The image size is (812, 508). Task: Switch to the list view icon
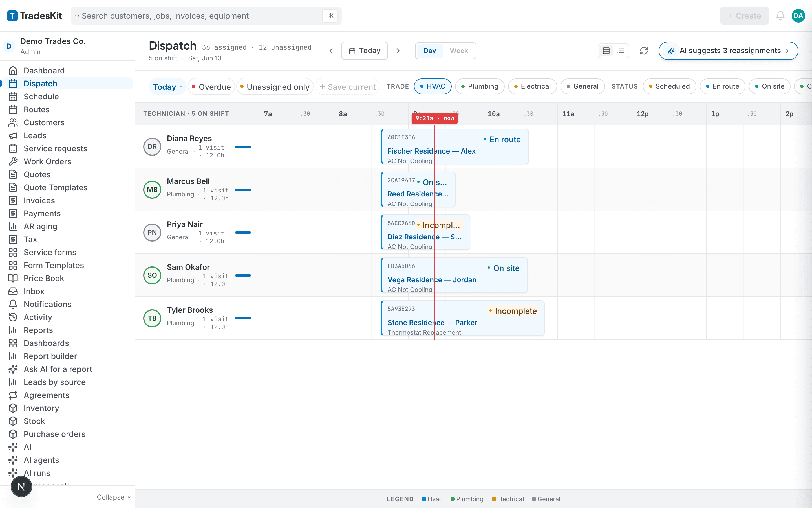(x=621, y=51)
